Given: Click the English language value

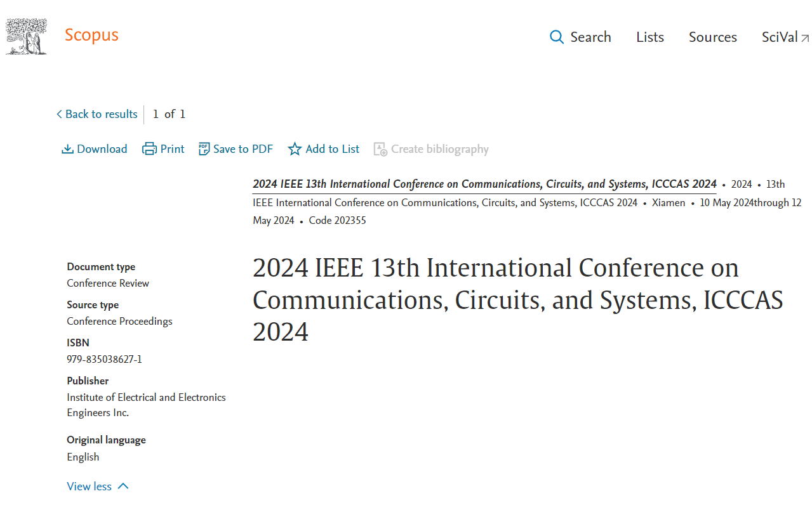Looking at the screenshot, I should pos(83,457).
